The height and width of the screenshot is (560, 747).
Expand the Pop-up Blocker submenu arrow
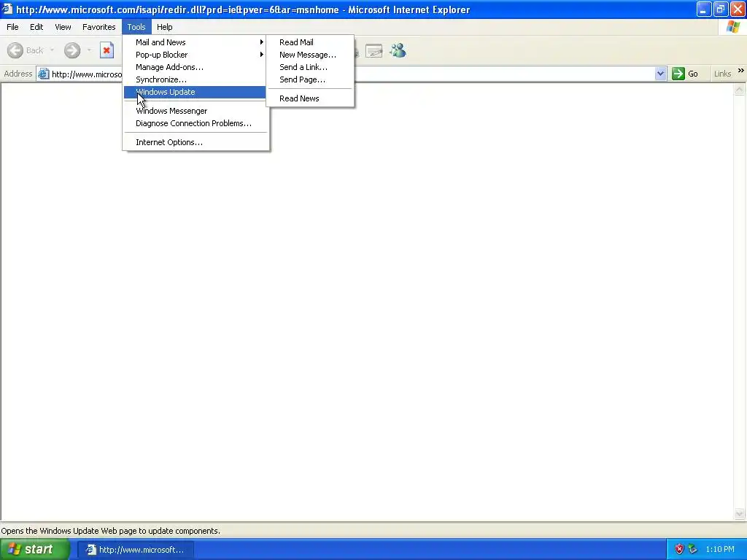click(x=262, y=54)
